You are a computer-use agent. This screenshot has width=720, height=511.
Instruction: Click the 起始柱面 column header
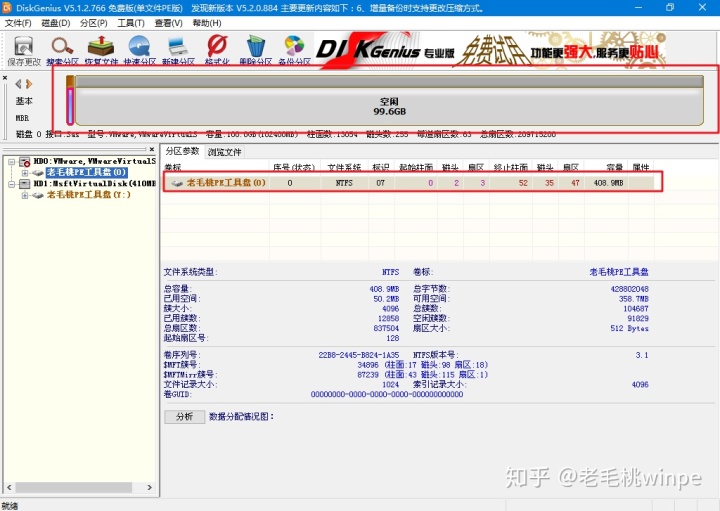click(416, 167)
